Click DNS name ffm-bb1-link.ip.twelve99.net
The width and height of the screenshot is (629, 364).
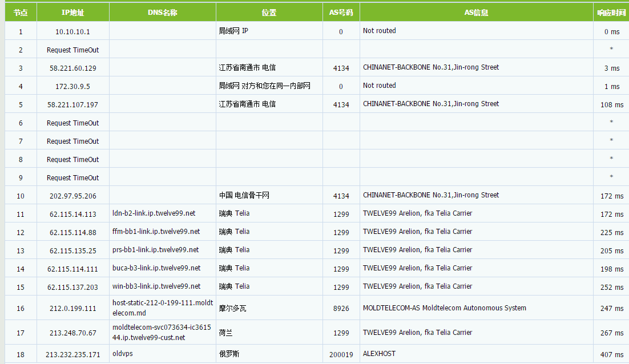[x=156, y=232]
